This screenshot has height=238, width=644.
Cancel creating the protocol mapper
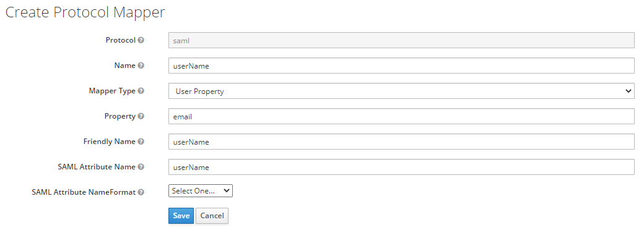coord(212,216)
